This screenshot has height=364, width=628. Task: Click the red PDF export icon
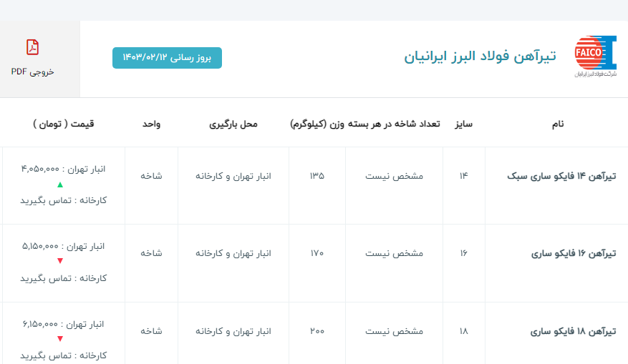[32, 48]
